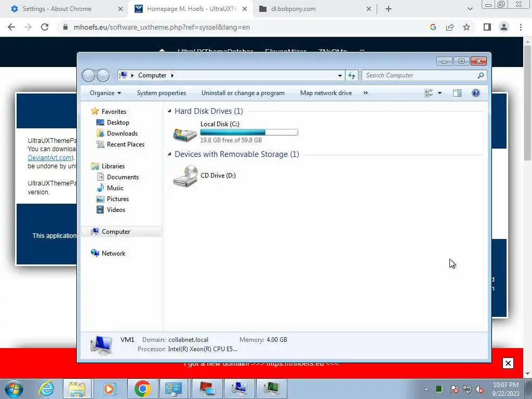The height and width of the screenshot is (399, 532).
Task: Close the dl.bobpony.com tab
Action: tap(369, 9)
